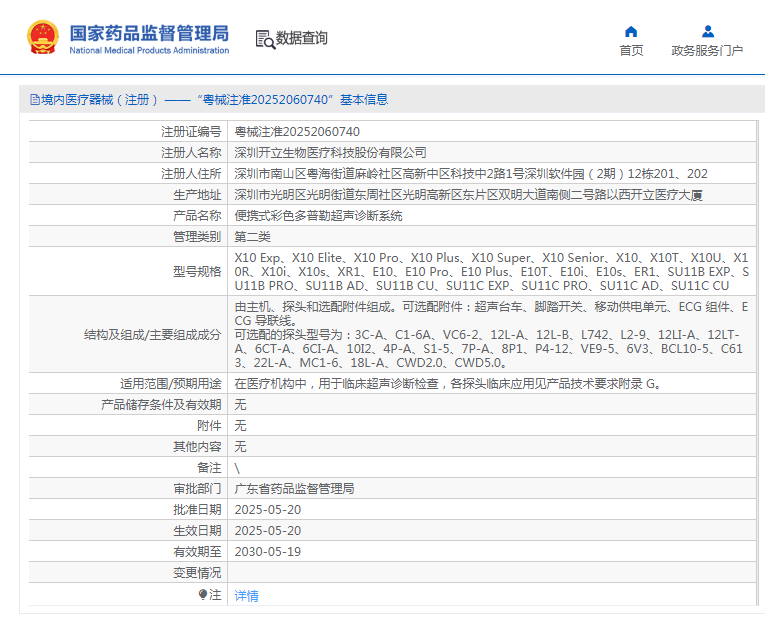The image size is (765, 621).
Task: Click the national emblem logo
Action: [x=43, y=38]
